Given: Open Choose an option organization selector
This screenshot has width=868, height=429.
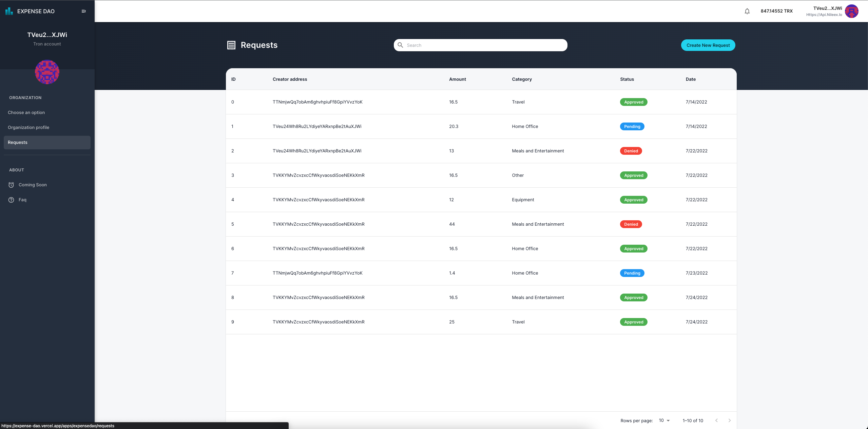Looking at the screenshot, I should click(x=26, y=113).
